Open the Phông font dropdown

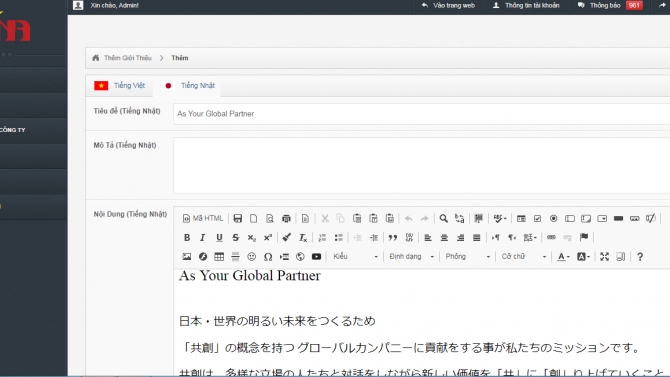[467, 256]
